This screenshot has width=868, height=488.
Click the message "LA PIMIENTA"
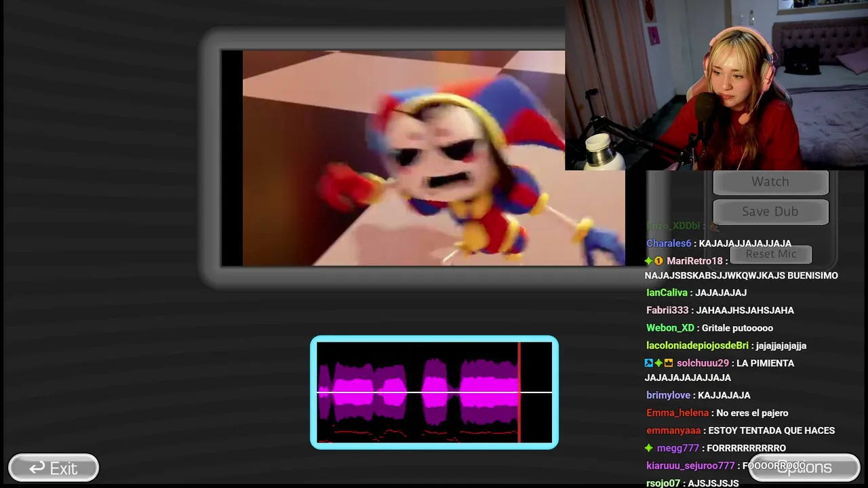click(x=765, y=363)
